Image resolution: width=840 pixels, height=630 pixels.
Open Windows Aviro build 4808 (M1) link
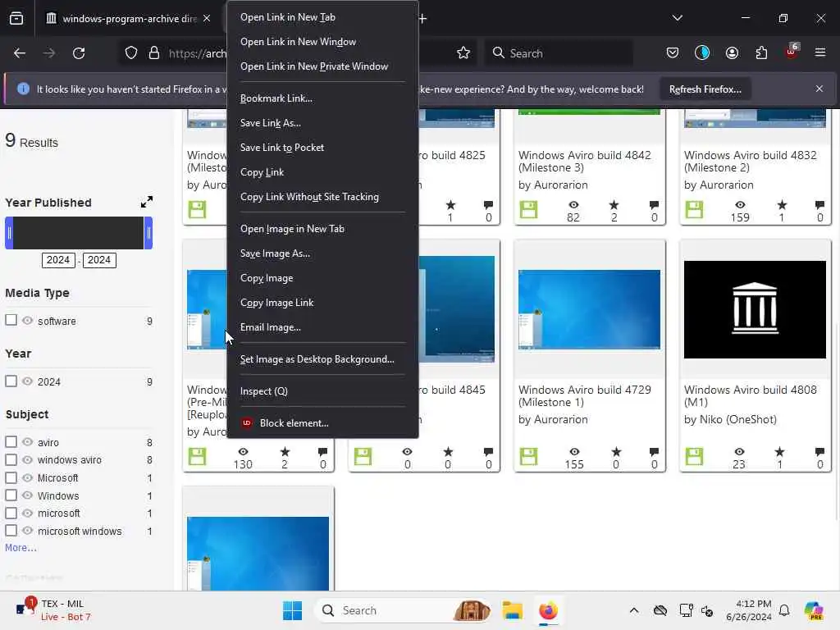pos(750,396)
